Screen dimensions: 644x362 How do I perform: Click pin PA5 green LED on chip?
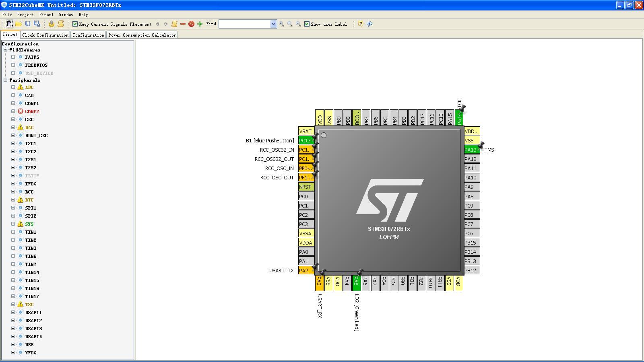(x=356, y=283)
